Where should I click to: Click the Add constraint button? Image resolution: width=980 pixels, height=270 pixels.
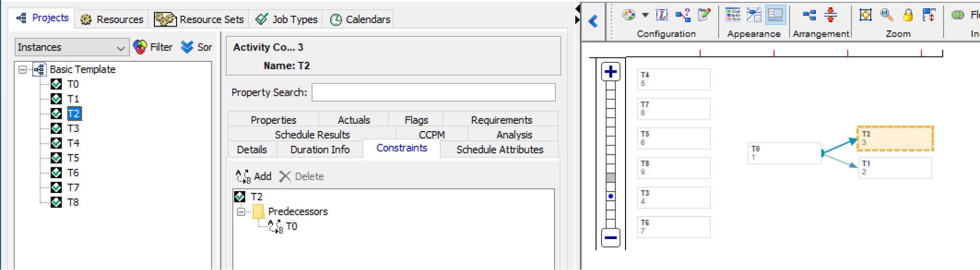pos(253,176)
